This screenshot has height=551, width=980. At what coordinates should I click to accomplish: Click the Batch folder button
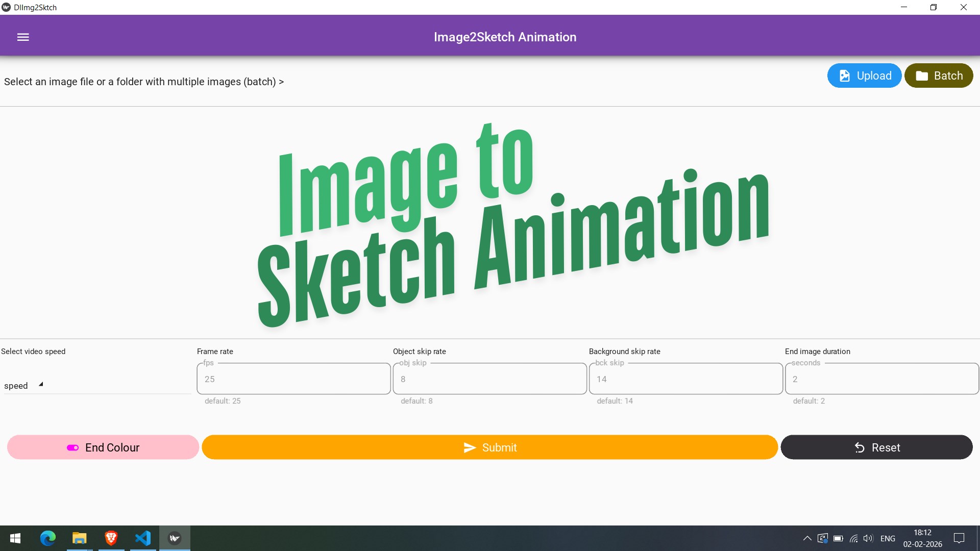point(939,76)
